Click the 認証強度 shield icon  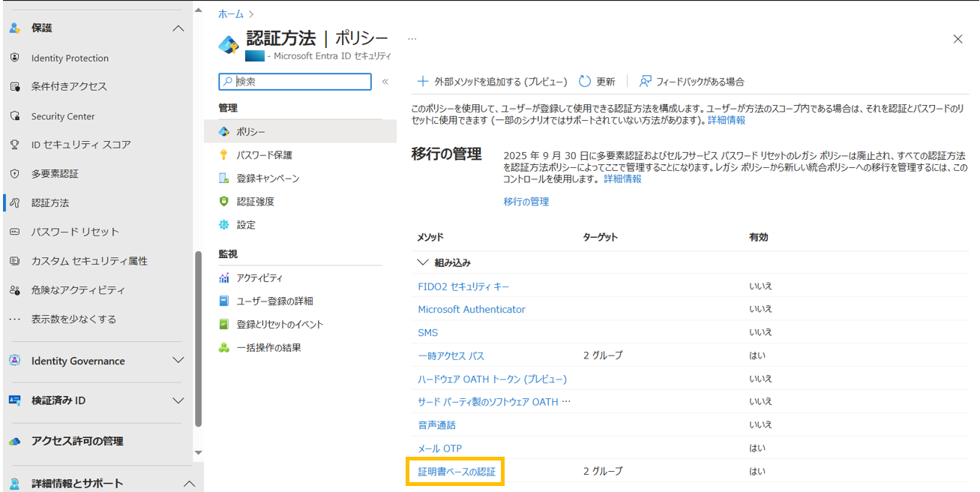(223, 201)
